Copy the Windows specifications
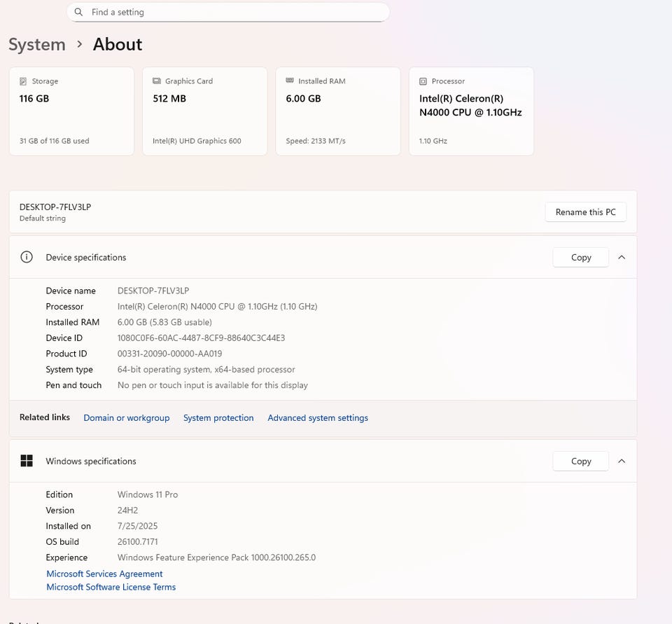The height and width of the screenshot is (624, 672). [x=580, y=461]
